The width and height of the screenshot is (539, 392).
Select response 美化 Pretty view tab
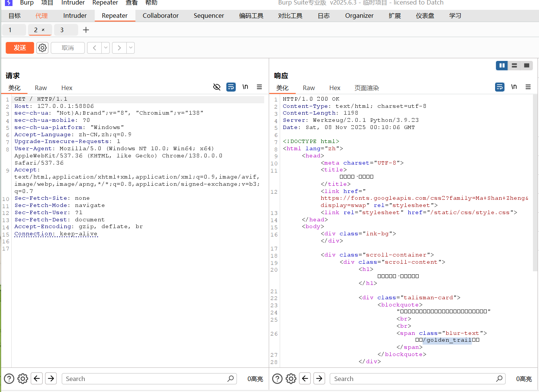click(282, 88)
